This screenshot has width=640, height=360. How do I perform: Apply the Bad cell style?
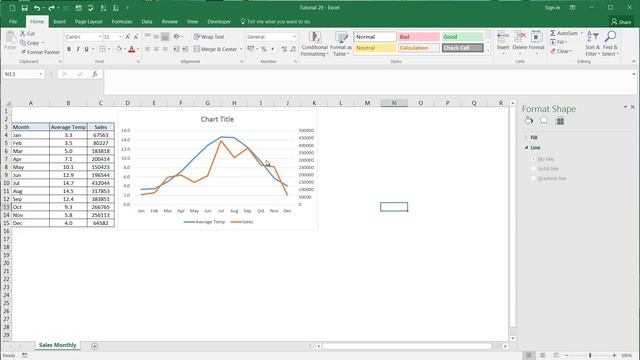point(419,37)
